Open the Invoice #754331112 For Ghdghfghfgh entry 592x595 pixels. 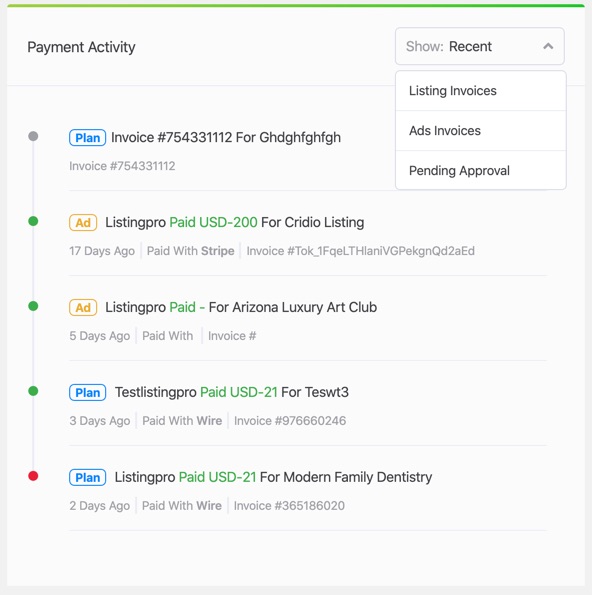(226, 137)
